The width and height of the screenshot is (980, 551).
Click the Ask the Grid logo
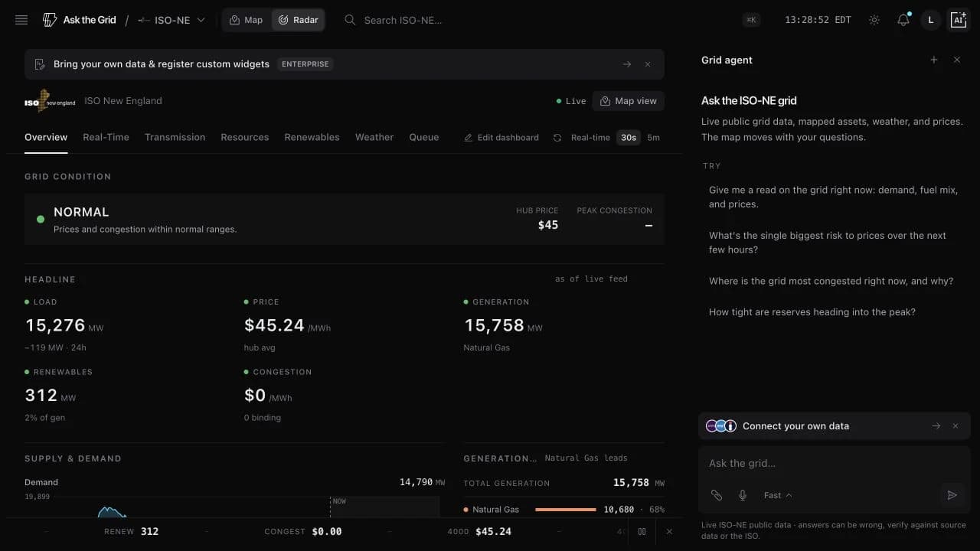point(80,20)
